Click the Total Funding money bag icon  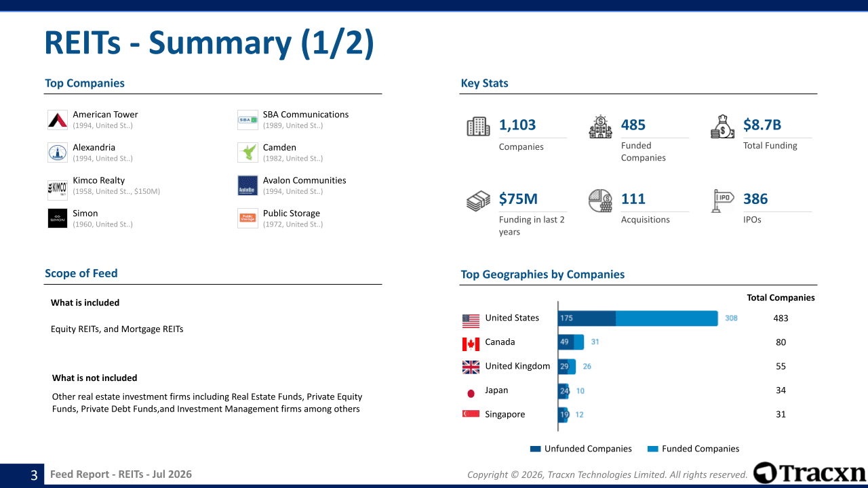[x=722, y=127]
